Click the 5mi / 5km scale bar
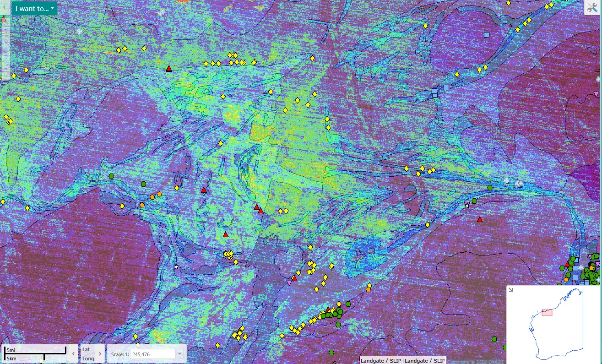Image resolution: width=602 pixels, height=364 pixels. pyautogui.click(x=35, y=353)
